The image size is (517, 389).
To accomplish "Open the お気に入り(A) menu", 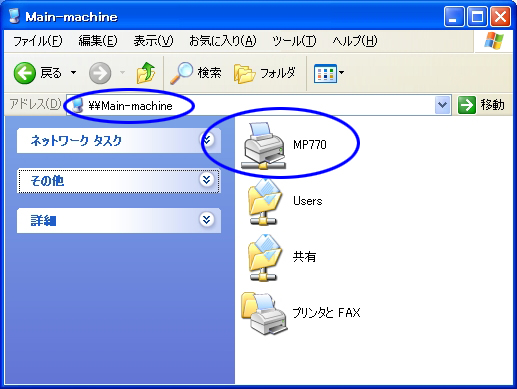I will [223, 41].
